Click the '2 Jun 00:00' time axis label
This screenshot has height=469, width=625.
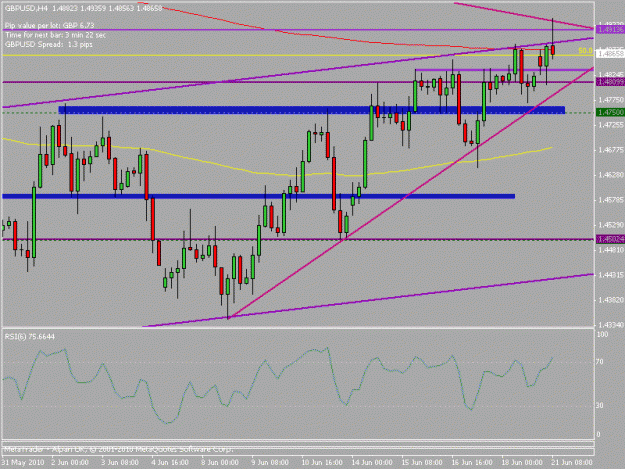[x=70, y=462]
